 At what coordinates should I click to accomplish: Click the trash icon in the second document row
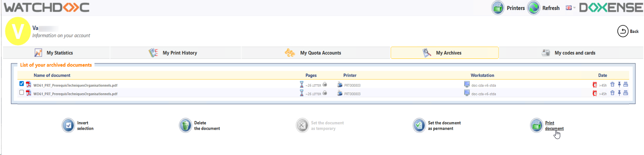point(612,93)
